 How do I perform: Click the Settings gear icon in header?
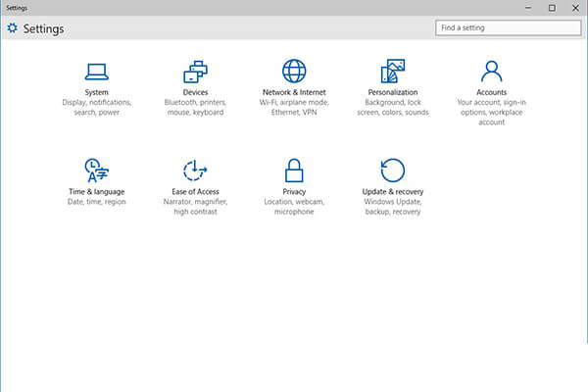13,27
